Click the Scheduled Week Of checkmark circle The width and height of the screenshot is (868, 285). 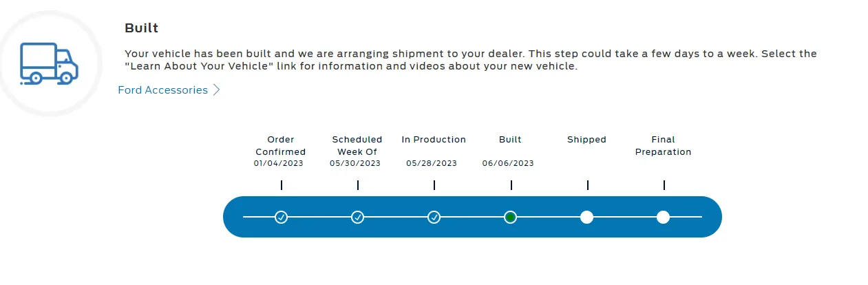(x=357, y=218)
